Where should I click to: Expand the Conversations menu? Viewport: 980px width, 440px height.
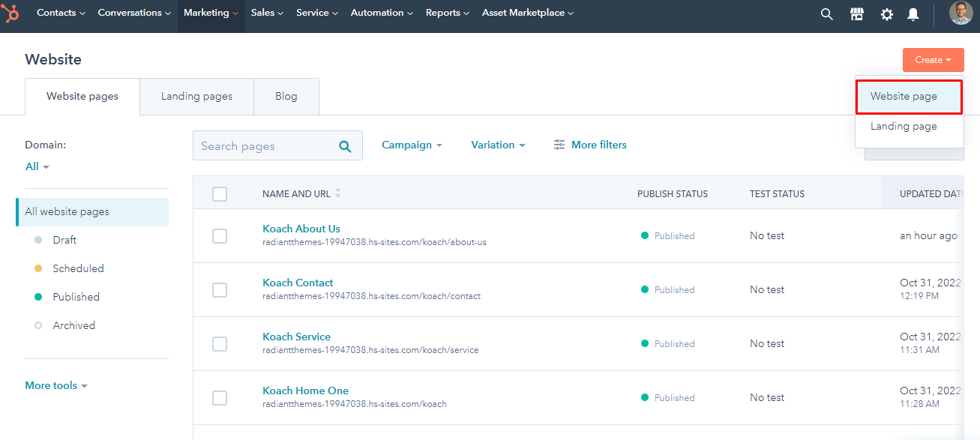[x=134, y=13]
